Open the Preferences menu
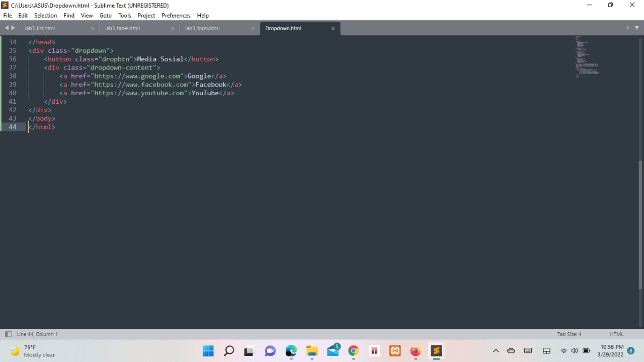Viewport: 644px width, 362px height. point(176,16)
